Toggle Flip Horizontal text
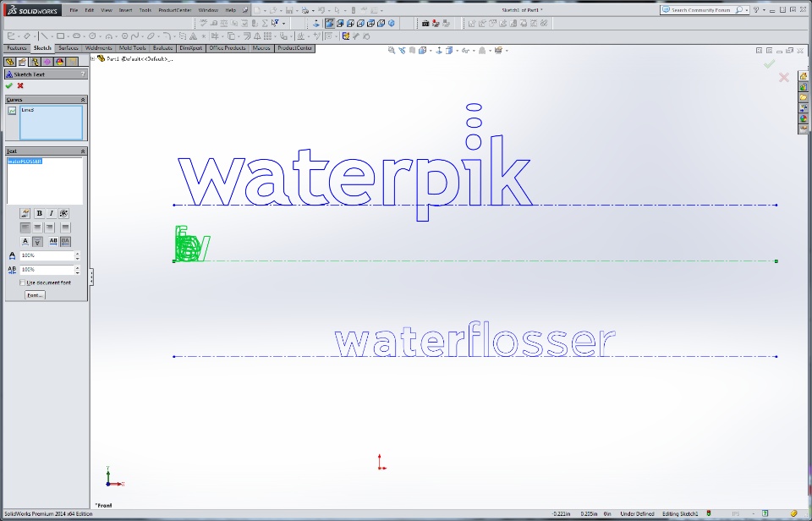Screen dimensions: 812x521 pos(65,241)
